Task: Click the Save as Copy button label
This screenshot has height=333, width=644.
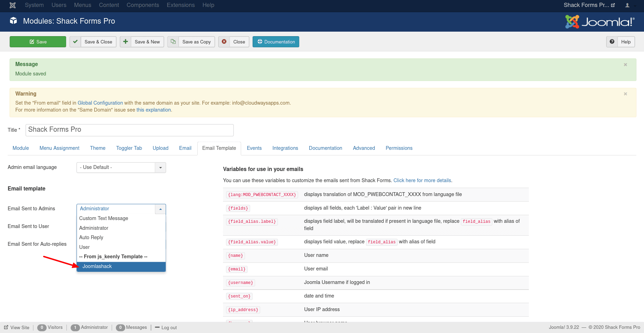Action: (x=197, y=42)
